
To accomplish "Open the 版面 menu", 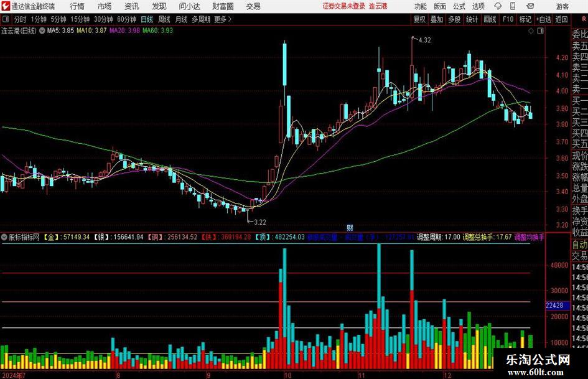I will pos(440,6).
